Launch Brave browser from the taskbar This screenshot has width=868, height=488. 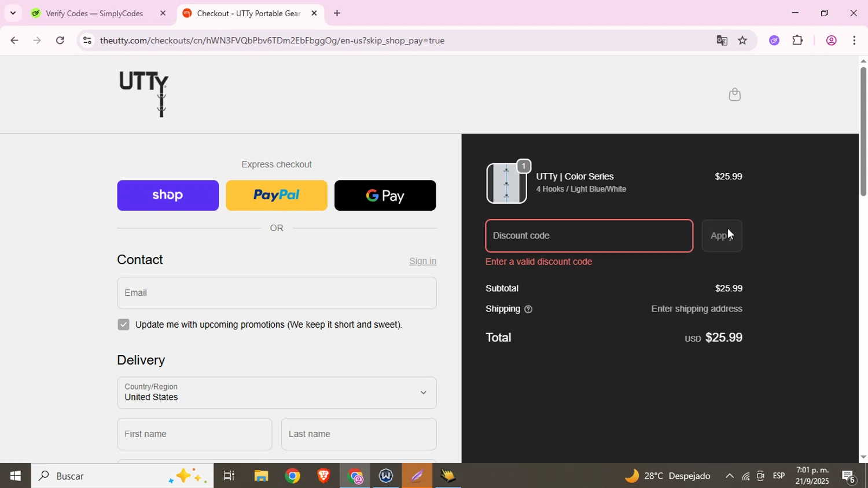[x=323, y=476]
